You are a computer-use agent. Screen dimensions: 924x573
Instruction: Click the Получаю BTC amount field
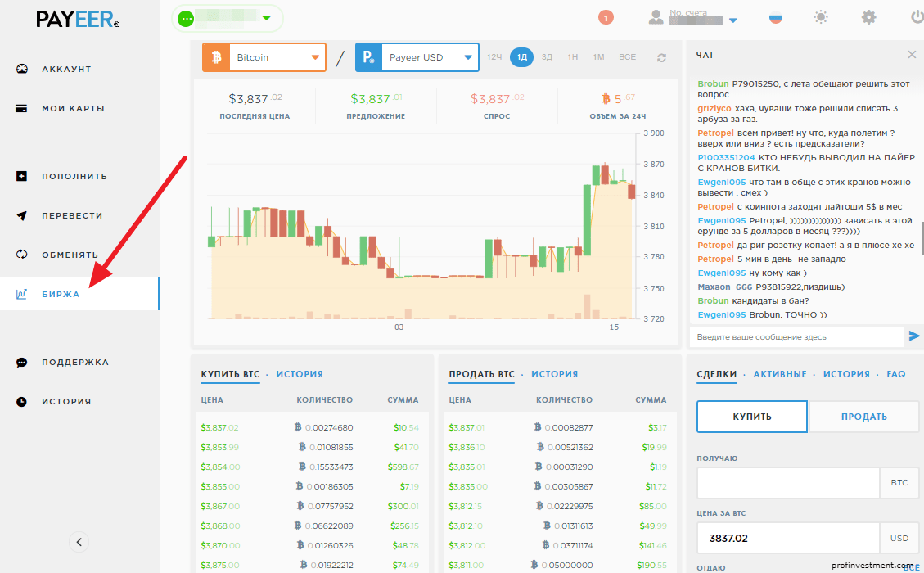pos(788,483)
